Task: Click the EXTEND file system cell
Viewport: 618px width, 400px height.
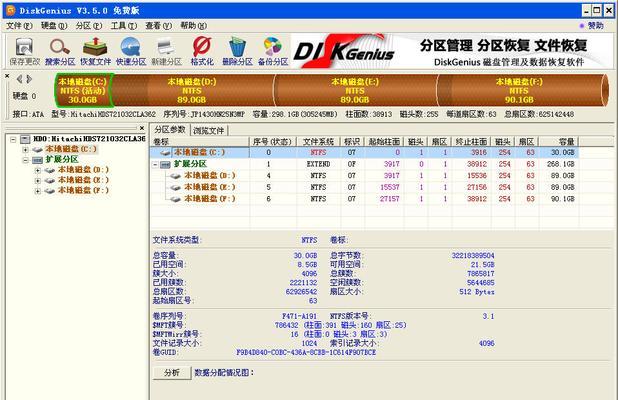Action: pos(318,164)
